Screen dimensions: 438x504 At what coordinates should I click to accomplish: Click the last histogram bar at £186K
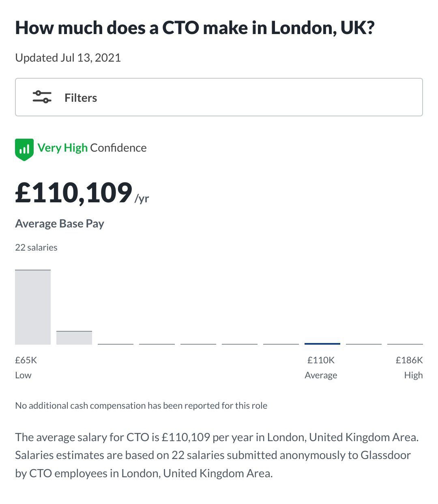pyautogui.click(x=405, y=344)
